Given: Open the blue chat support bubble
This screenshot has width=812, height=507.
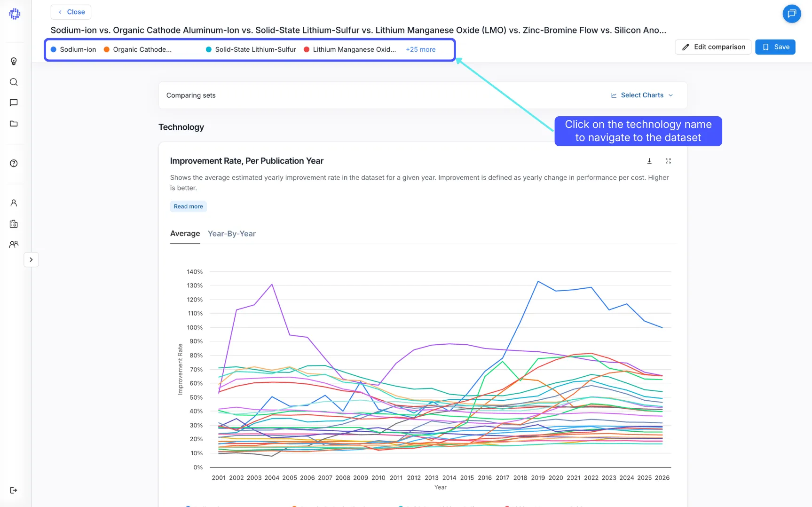Looking at the screenshot, I should (792, 14).
